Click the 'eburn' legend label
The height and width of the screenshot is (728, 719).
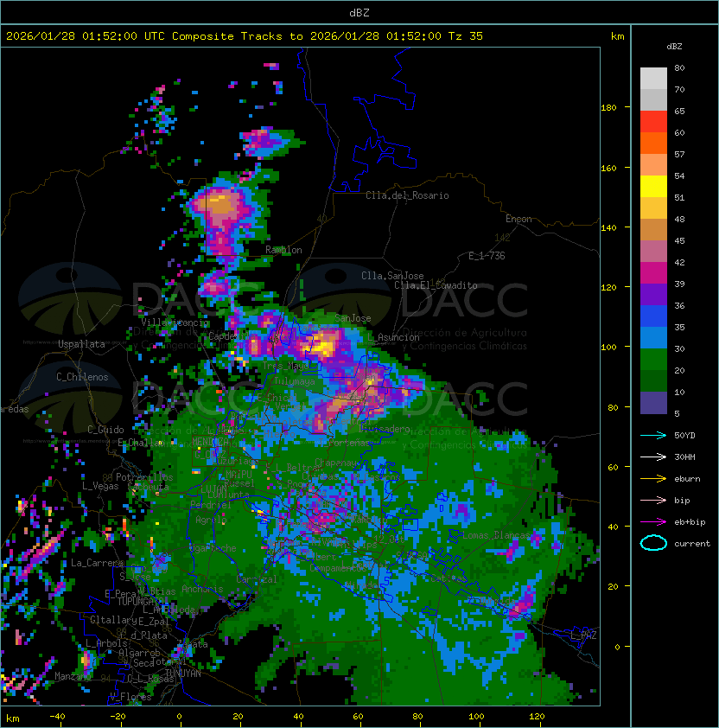tap(687, 479)
